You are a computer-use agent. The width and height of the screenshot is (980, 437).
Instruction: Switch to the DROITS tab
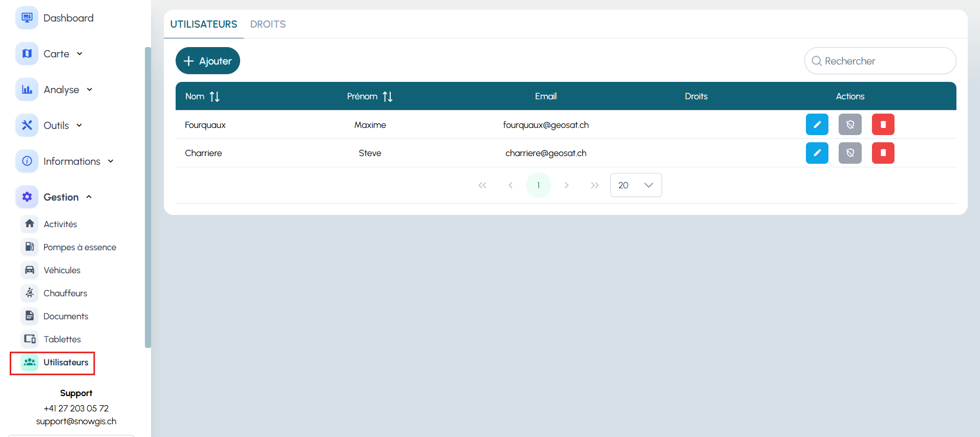coord(268,24)
